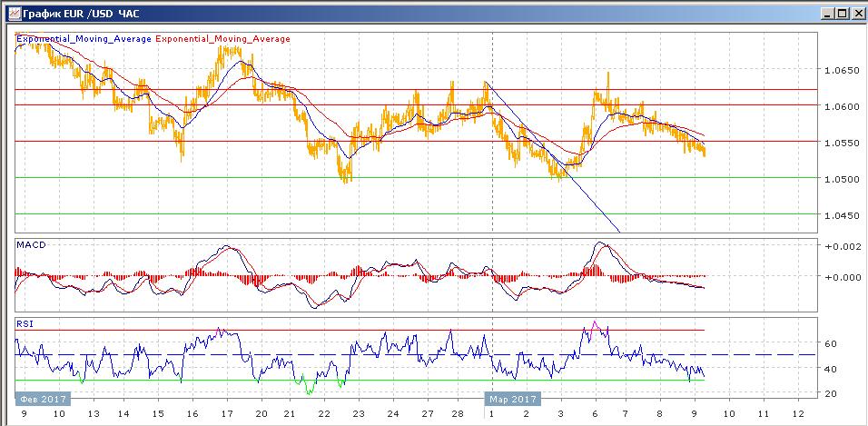Maximize the EUR/USD chart window

coord(841,14)
